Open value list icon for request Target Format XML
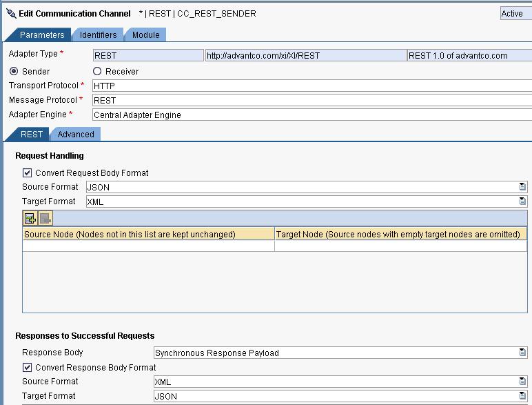Image resolution: width=532 pixels, height=405 pixels. (x=522, y=201)
